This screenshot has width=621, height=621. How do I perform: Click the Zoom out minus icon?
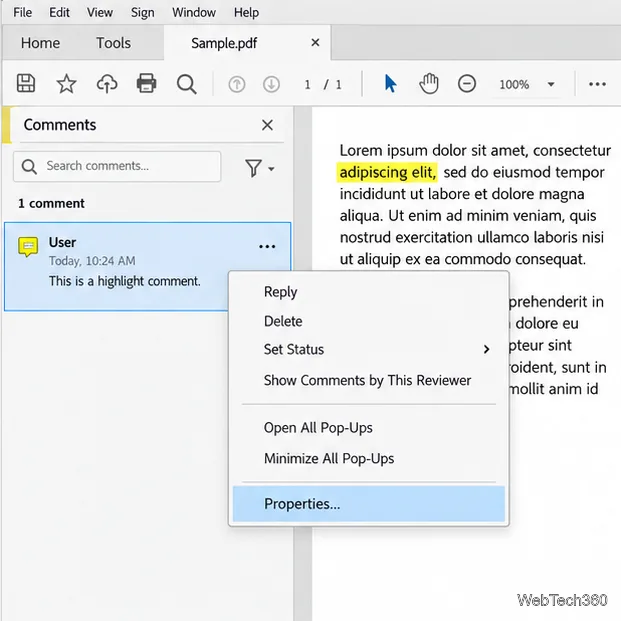tap(467, 84)
